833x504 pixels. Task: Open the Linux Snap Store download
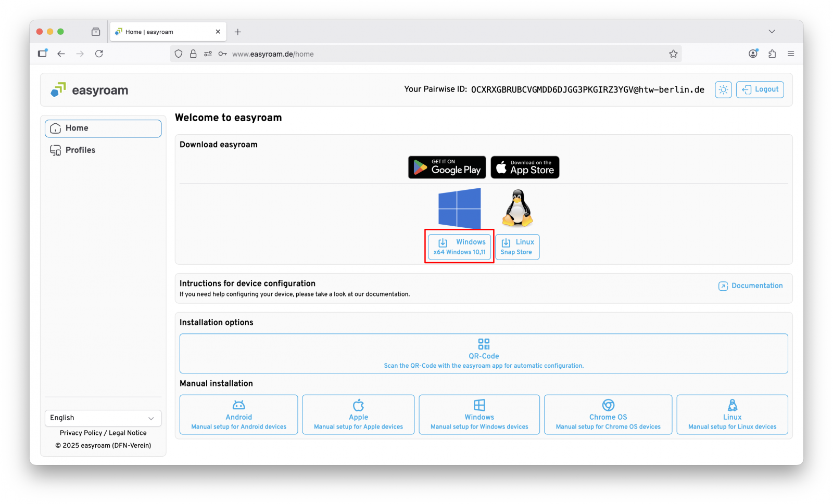[517, 247]
